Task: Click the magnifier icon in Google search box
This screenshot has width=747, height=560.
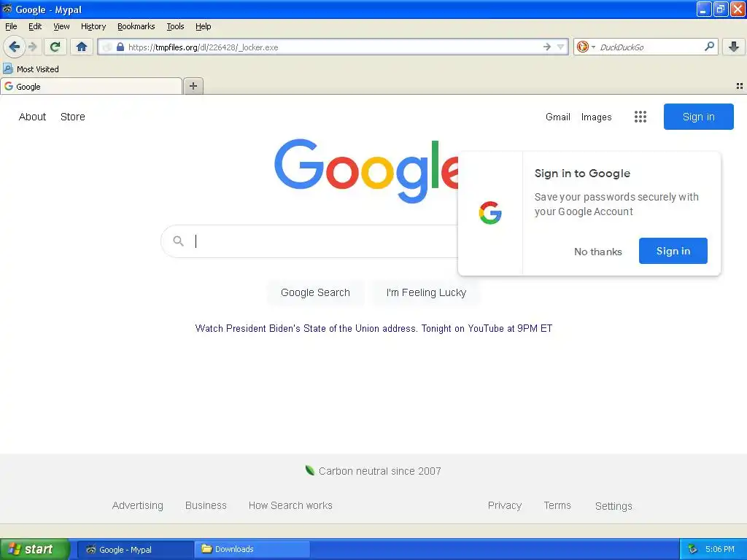Action: pos(178,241)
